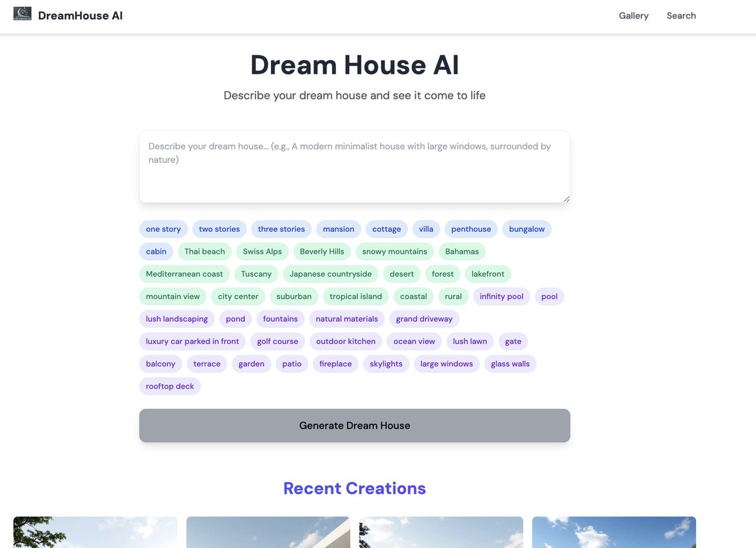Choose the 'natural materials' tag
This screenshot has height=548, width=756.
pyautogui.click(x=347, y=319)
